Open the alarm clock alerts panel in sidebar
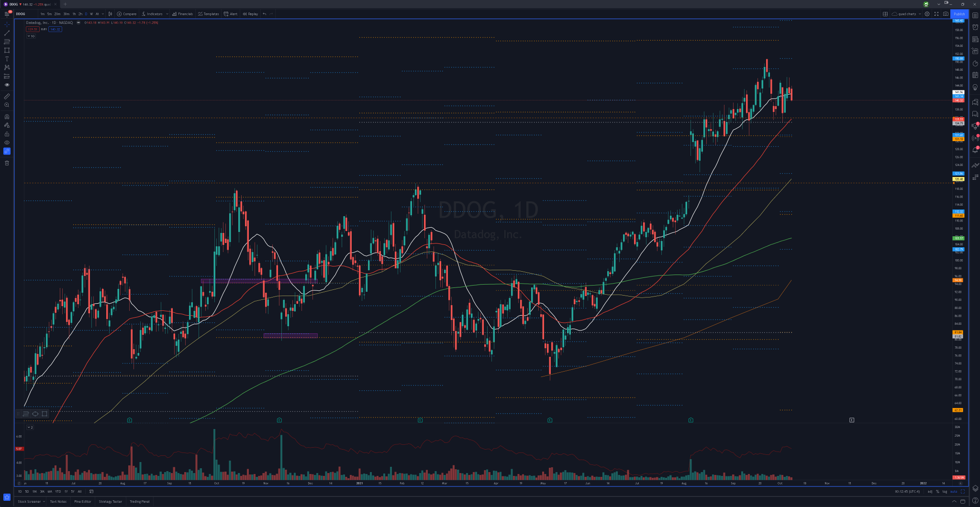The height and width of the screenshot is (507, 980). tap(975, 27)
